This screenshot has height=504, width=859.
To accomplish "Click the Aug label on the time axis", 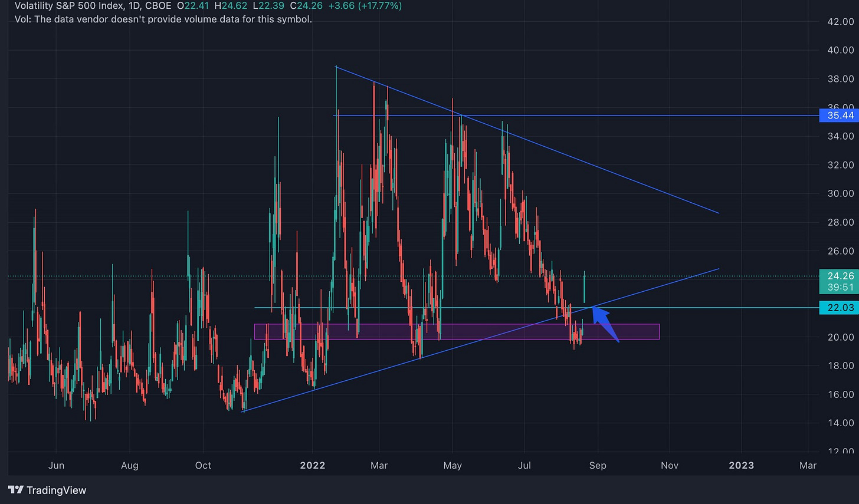I will pyautogui.click(x=130, y=466).
